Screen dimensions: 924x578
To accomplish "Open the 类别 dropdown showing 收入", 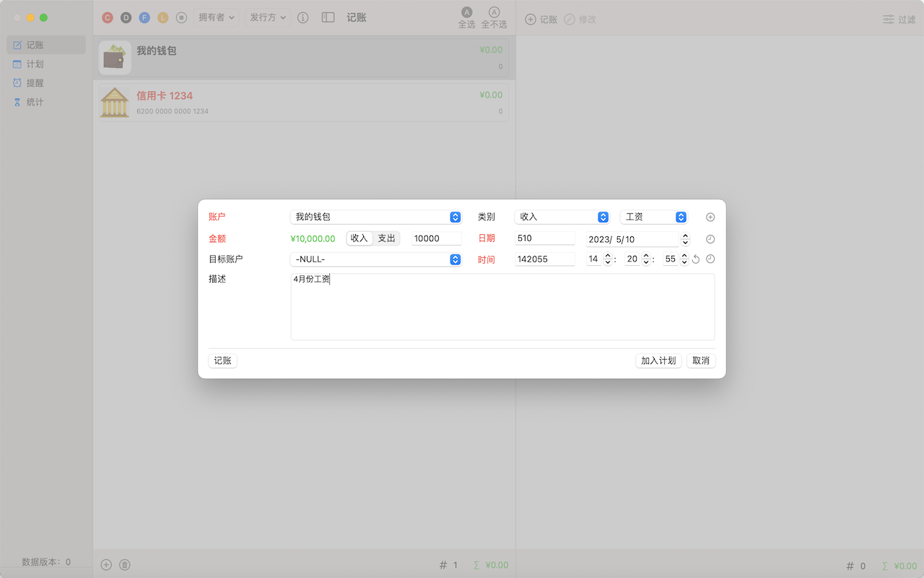I will click(x=562, y=217).
